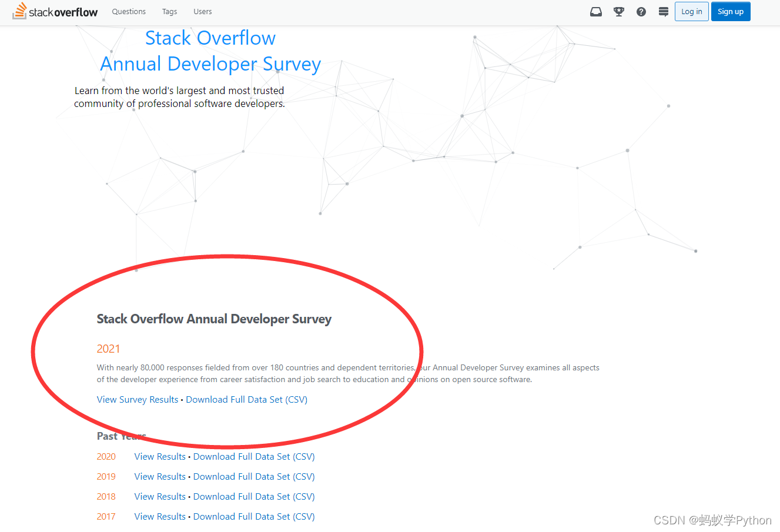This screenshot has height=532, width=780.
Task: Click the Log in button
Action: click(x=691, y=11)
